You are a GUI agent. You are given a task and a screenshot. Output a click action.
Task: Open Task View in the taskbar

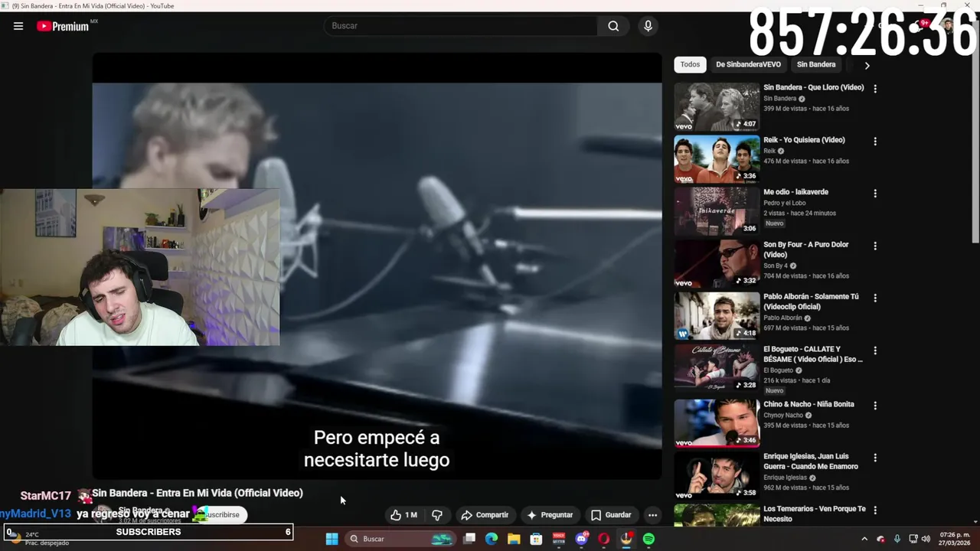click(469, 539)
